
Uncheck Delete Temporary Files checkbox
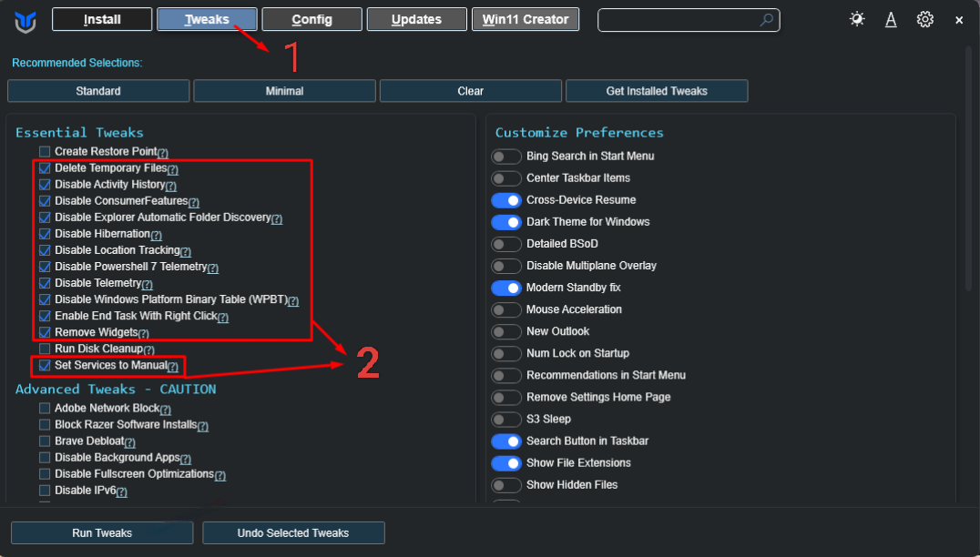45,168
